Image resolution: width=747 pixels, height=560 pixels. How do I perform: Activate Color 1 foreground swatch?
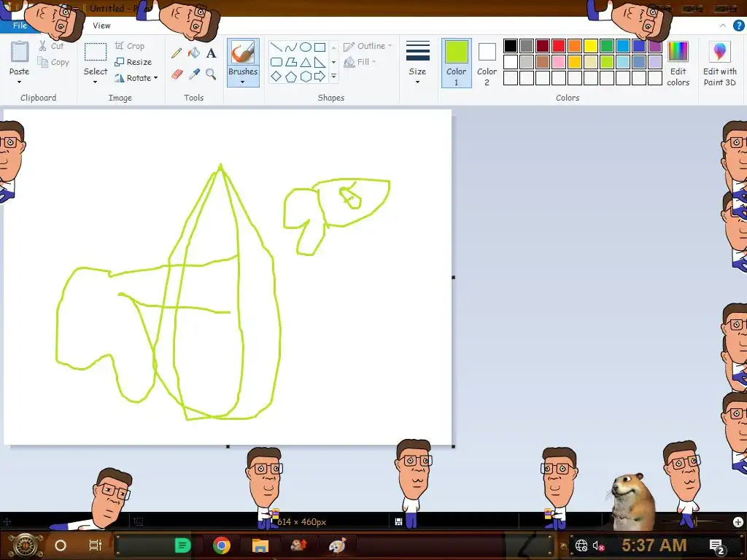[456, 63]
